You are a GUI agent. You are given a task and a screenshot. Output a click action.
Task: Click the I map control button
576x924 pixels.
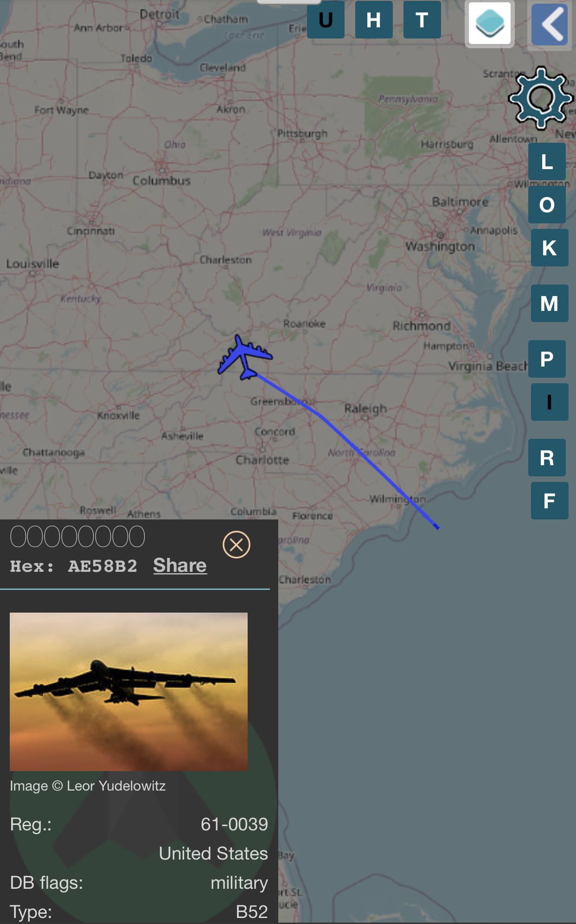[x=550, y=402]
